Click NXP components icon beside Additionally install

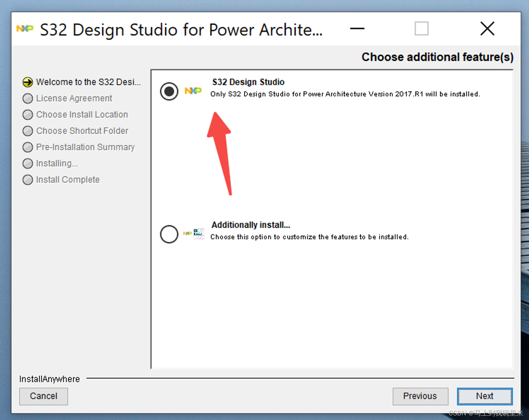[194, 233]
